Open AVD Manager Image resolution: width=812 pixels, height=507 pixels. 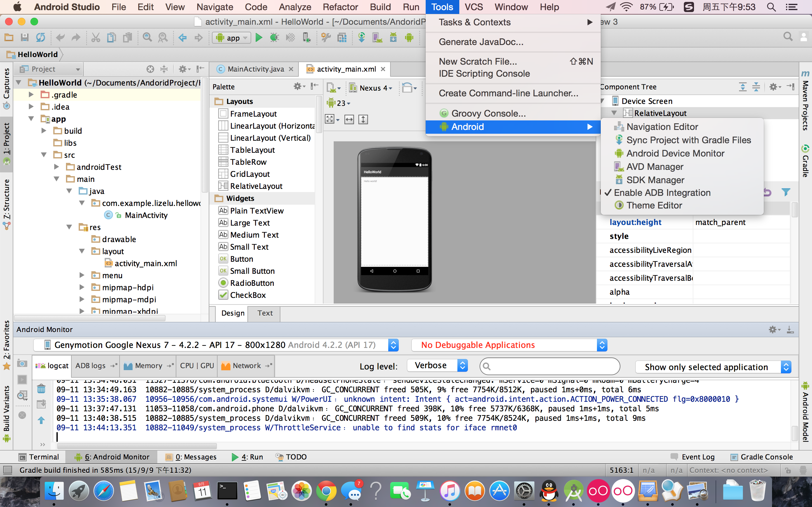653,166
